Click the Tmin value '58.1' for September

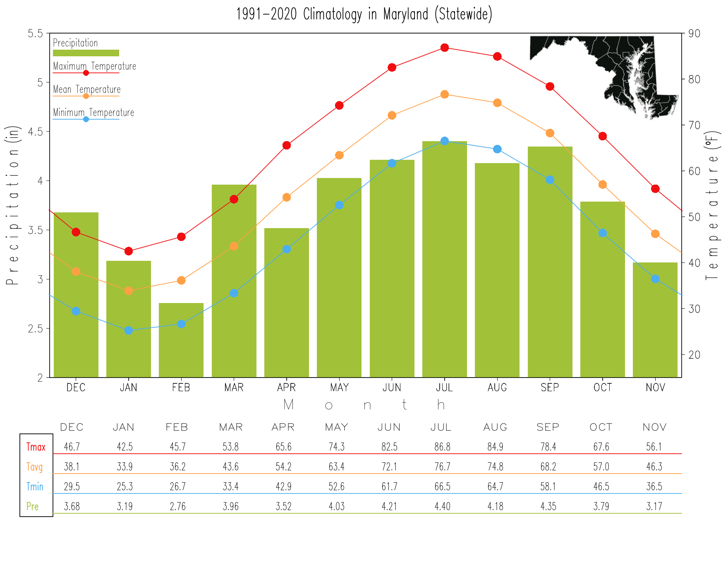pyautogui.click(x=548, y=486)
